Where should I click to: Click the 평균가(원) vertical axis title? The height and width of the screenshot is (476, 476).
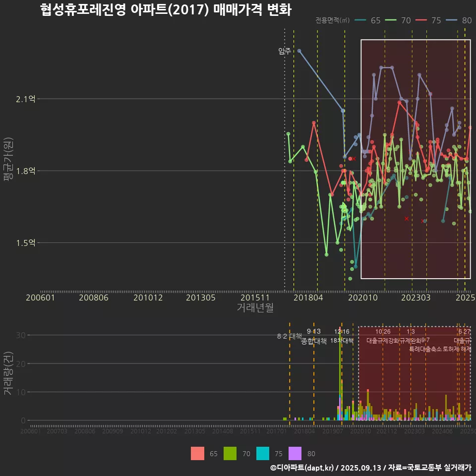(x=8, y=159)
